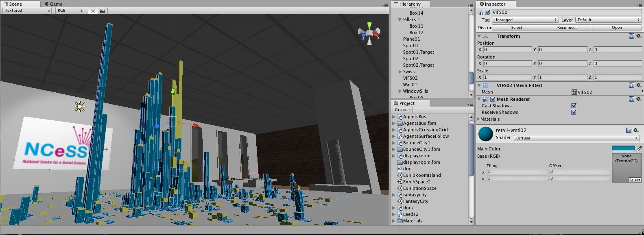Screen dimensions: 644x235
Task: Collapse the Mesh Renderer component
Action: click(x=479, y=99)
